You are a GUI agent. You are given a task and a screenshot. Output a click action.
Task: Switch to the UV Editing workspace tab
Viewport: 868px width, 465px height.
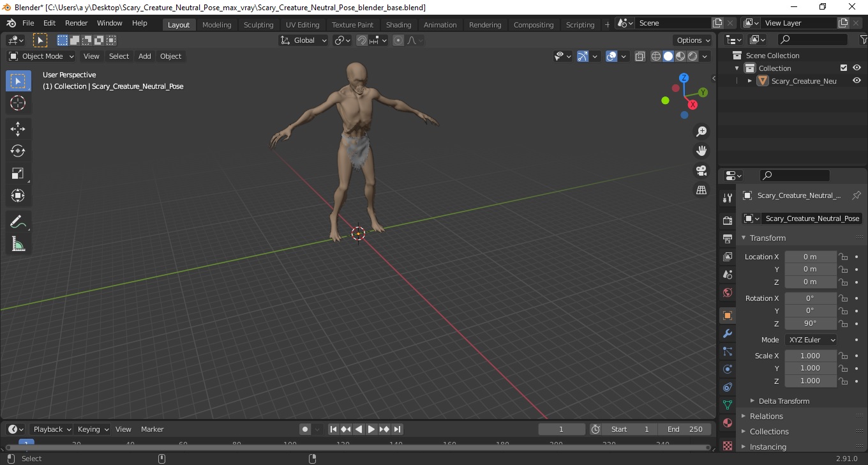[x=303, y=24]
